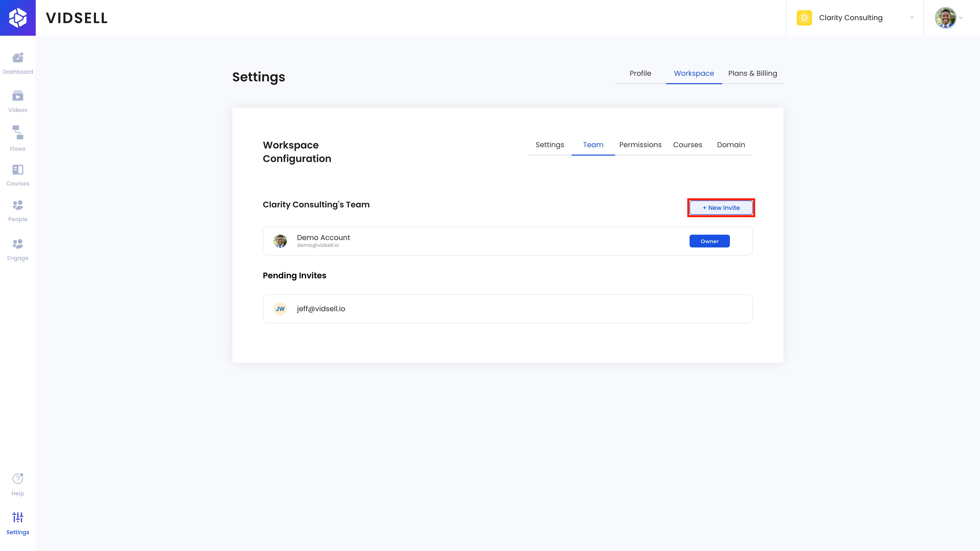Screen dimensions: 980x551
Task: Open the Flows section icon
Action: pyautogui.click(x=18, y=133)
